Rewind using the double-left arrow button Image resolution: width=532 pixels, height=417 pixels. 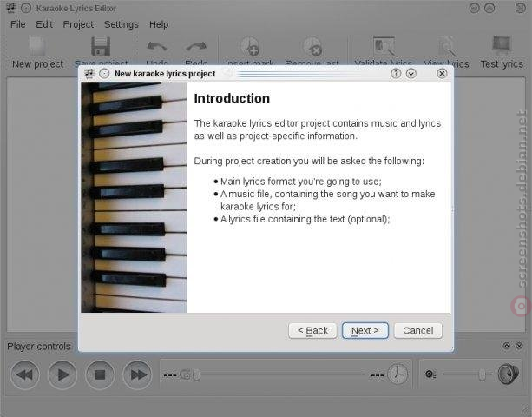click(25, 375)
